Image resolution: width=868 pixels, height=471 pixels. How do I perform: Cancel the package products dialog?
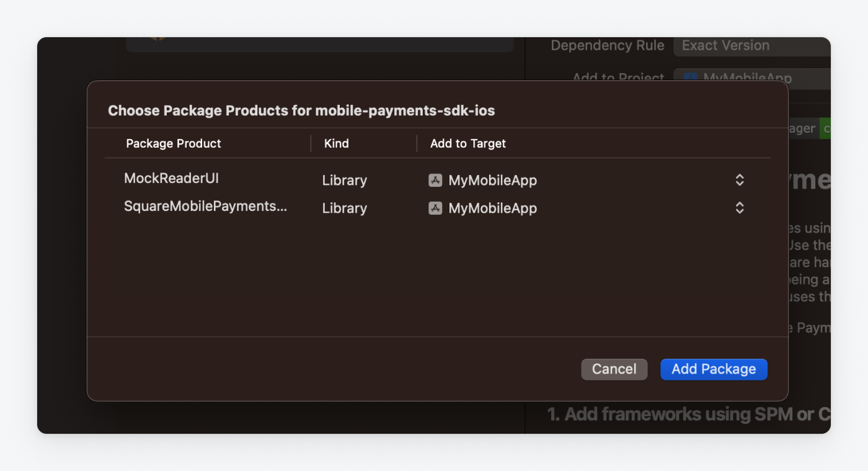(614, 369)
